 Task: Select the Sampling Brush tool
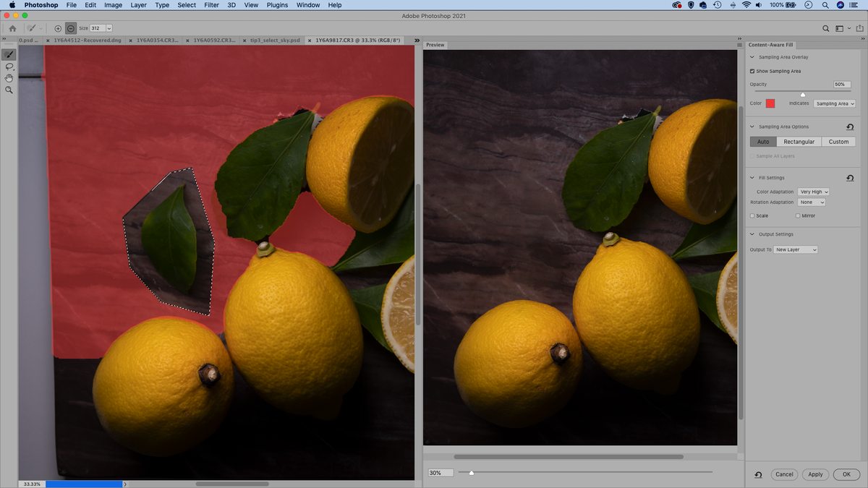9,53
